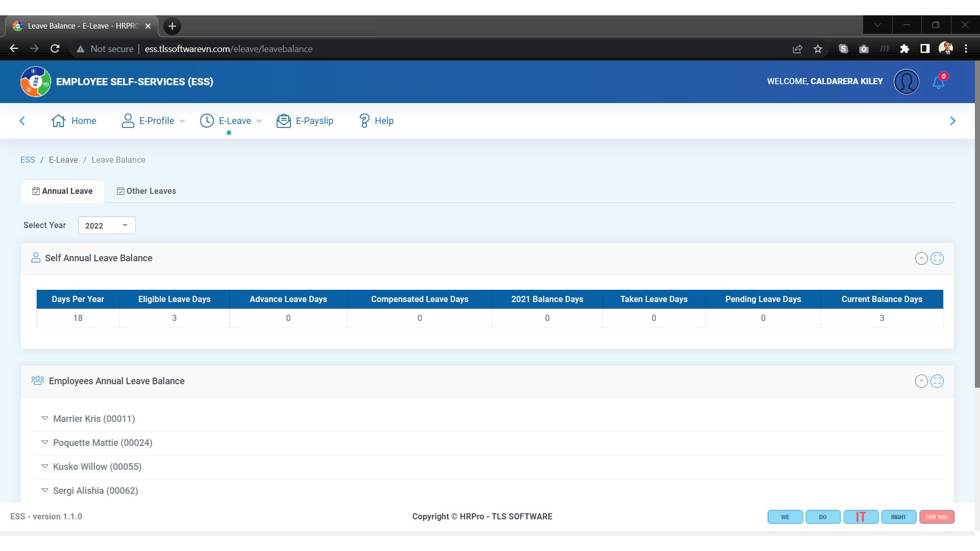
Task: Switch to the Other Leaves tab
Action: pos(146,191)
